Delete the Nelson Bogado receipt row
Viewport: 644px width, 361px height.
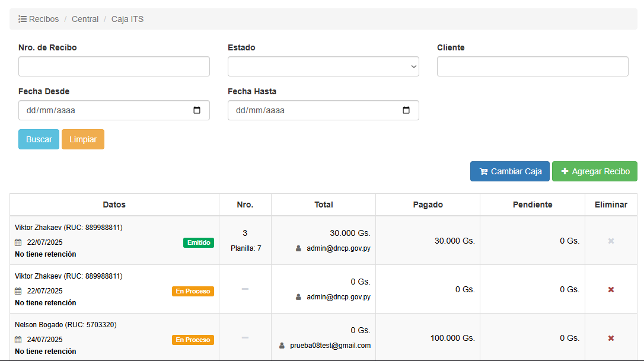611,338
